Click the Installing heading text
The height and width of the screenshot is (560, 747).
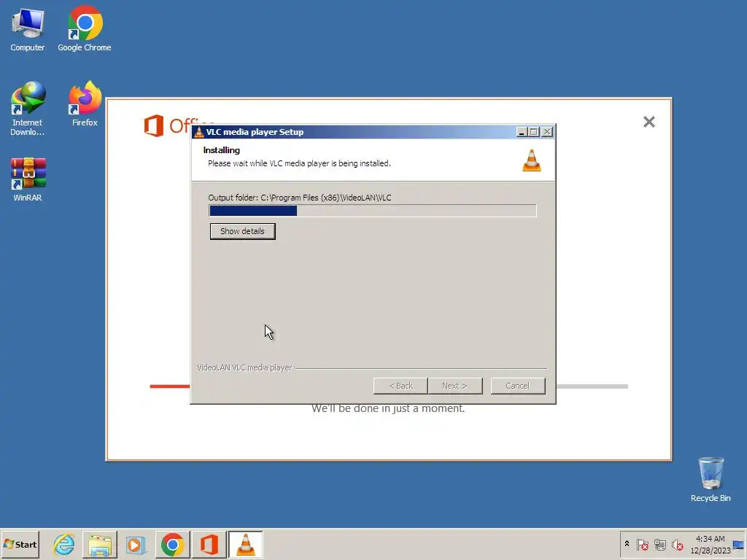tap(222, 150)
